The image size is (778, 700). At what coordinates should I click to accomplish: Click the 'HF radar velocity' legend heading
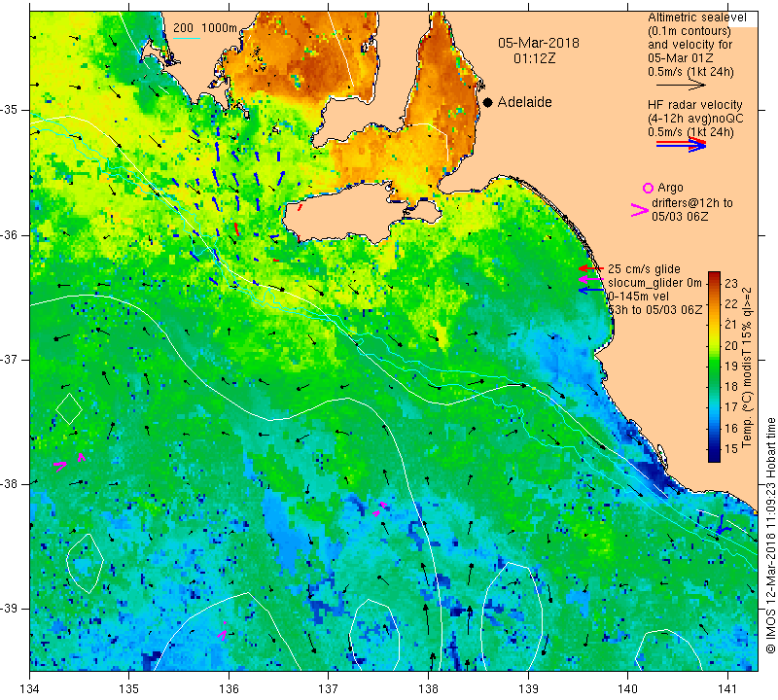tap(694, 105)
